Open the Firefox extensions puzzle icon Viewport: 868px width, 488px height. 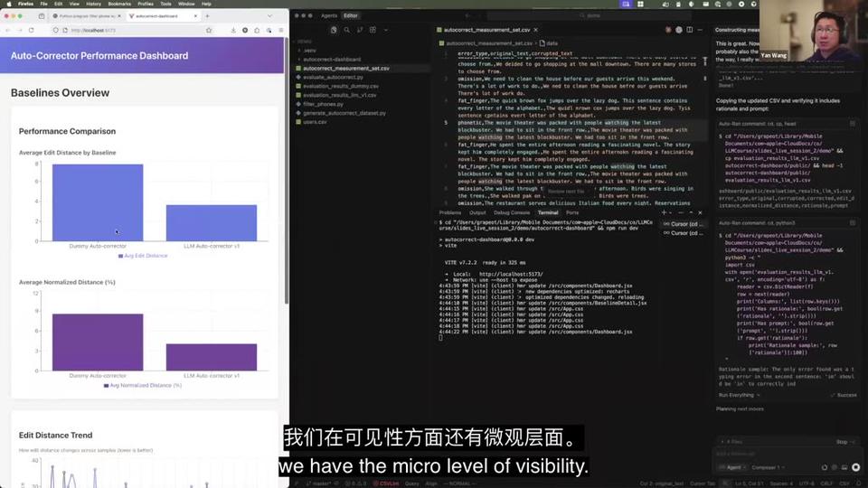coord(257,31)
